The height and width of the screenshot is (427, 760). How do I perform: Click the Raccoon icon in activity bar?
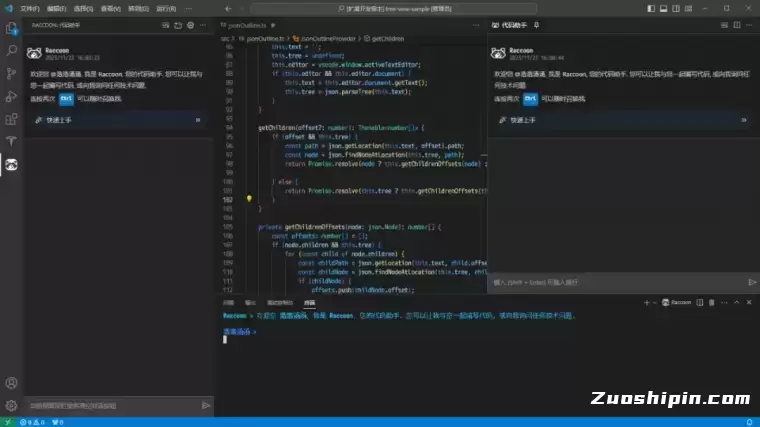click(11, 164)
